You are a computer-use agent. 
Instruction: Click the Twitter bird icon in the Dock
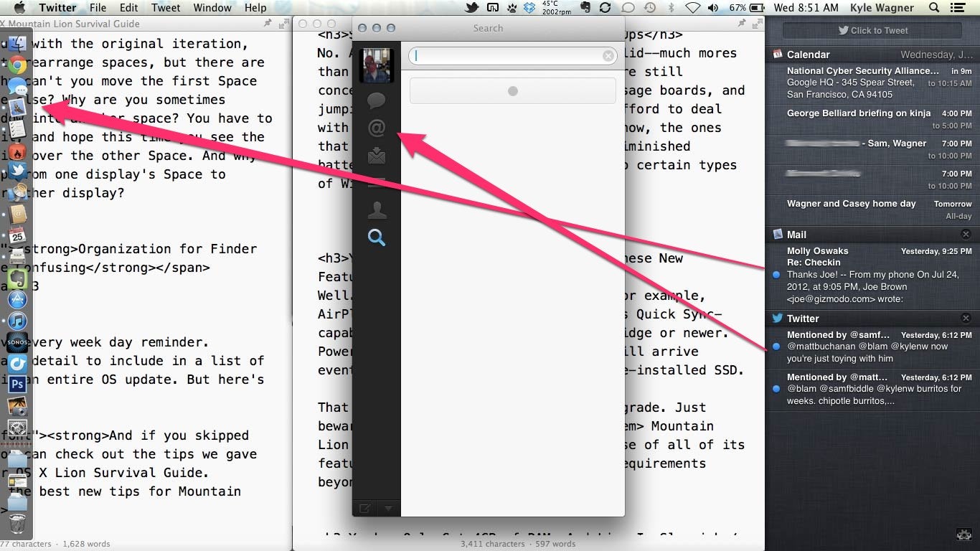click(x=17, y=171)
